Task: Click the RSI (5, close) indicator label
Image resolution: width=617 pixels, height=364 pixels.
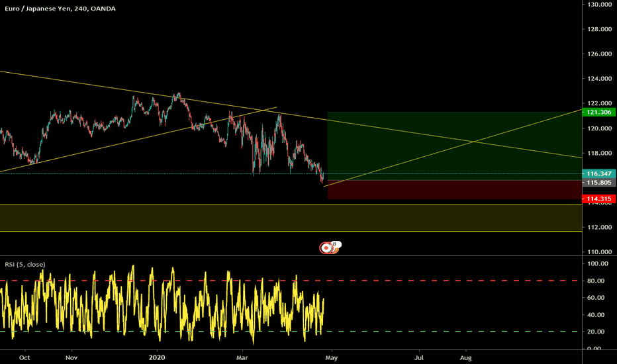Action: click(24, 265)
